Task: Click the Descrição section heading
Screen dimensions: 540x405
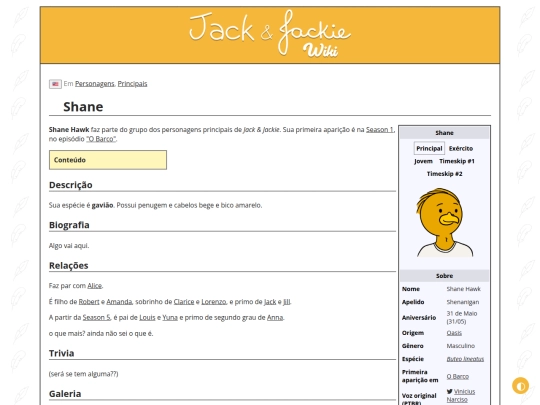Action: coord(71,185)
